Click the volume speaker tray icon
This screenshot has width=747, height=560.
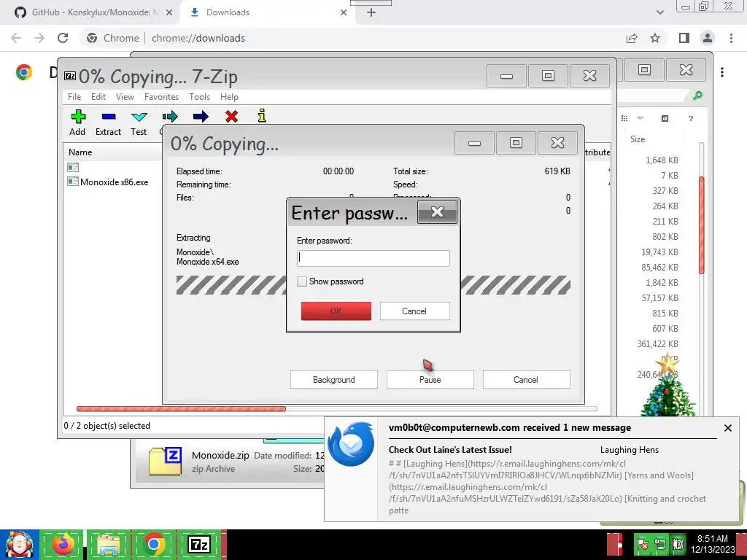tap(677, 544)
